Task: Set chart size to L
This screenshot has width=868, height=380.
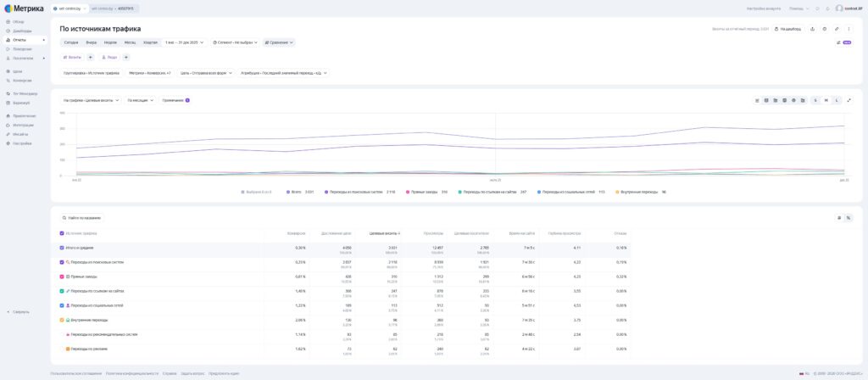Action: (837, 100)
